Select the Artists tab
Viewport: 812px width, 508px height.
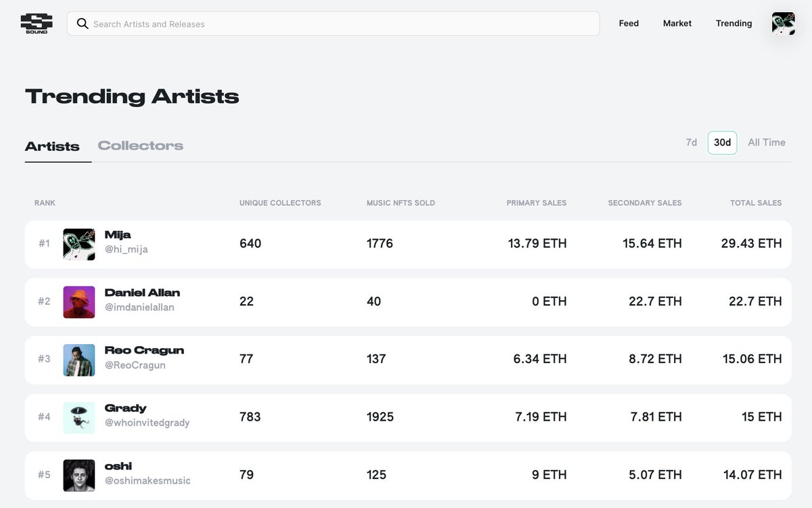(x=52, y=146)
